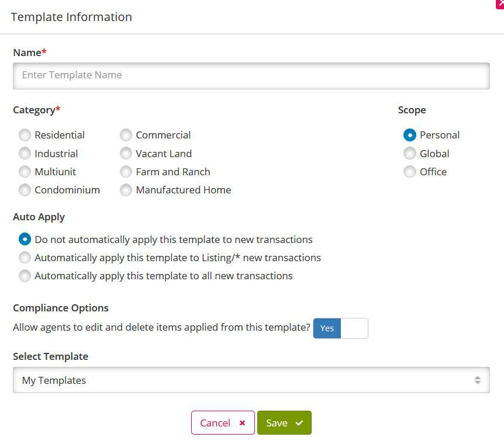Select the Residential category
Screen dimensions: 504x444
(x=25, y=135)
